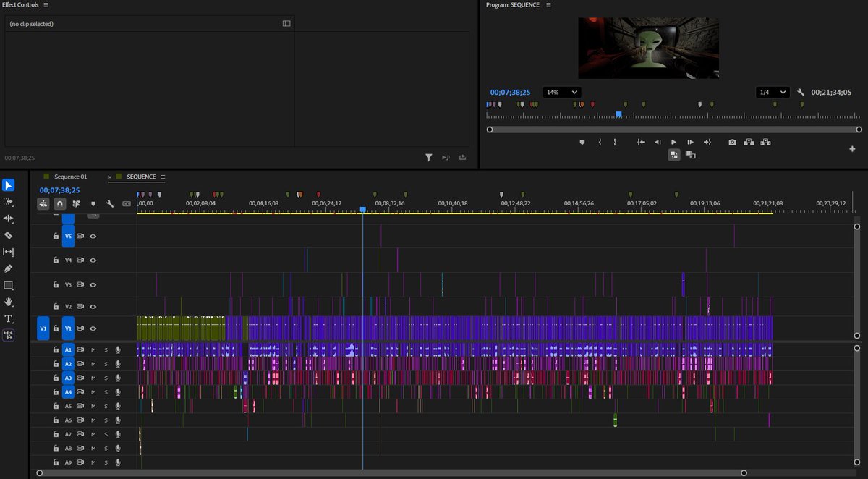Screen dimensions: 868x479
Task: Toggle proxies button under Program Monitor
Action: [x=674, y=154]
